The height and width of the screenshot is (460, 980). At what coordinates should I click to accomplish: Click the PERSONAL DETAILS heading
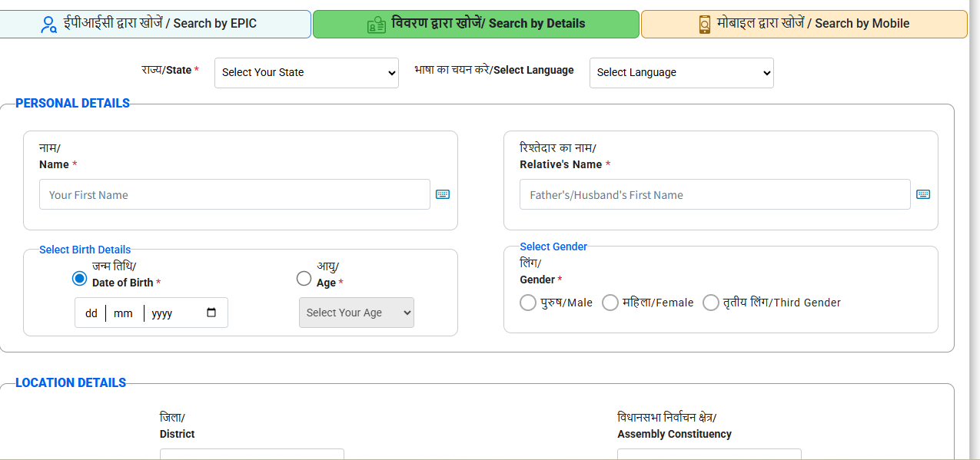73,103
